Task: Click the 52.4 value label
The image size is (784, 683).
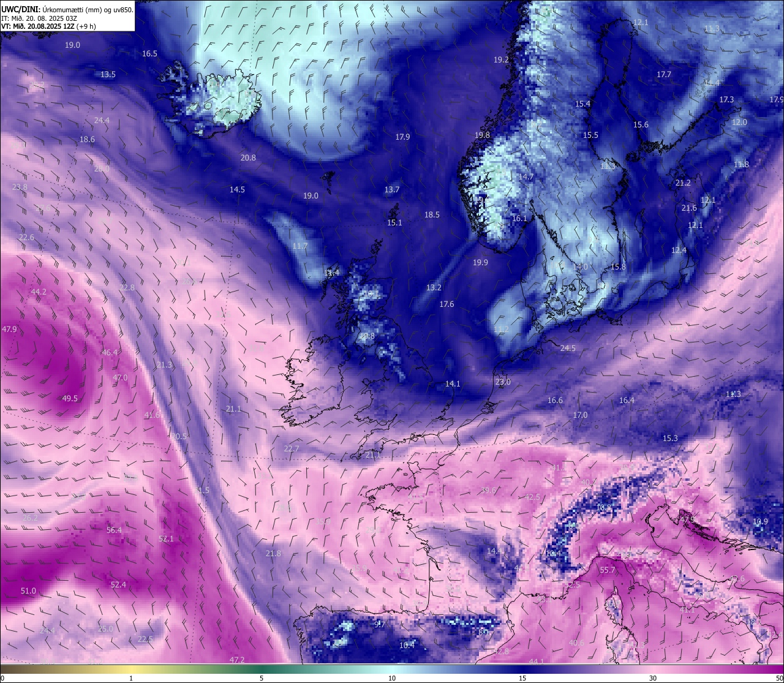Action: (118, 585)
